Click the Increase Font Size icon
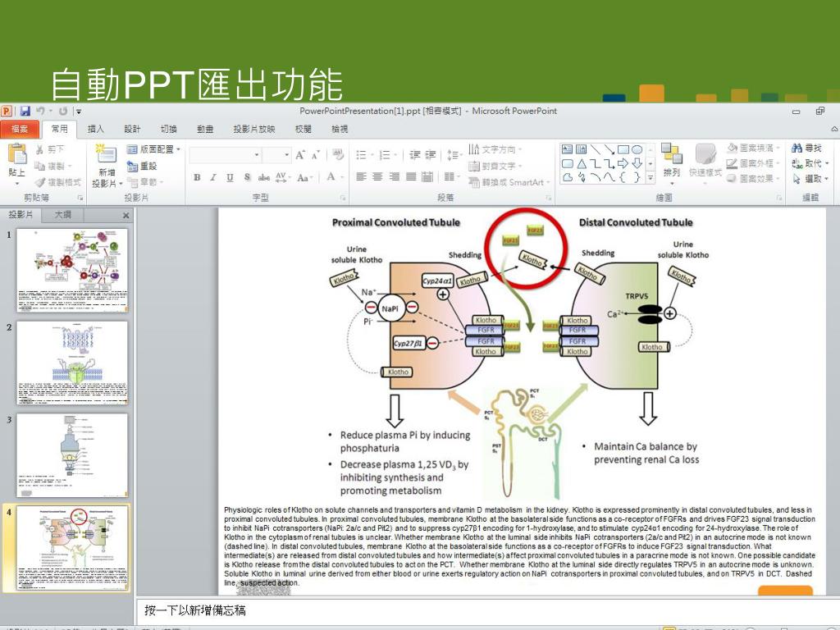This screenshot has height=630, width=840. point(301,154)
